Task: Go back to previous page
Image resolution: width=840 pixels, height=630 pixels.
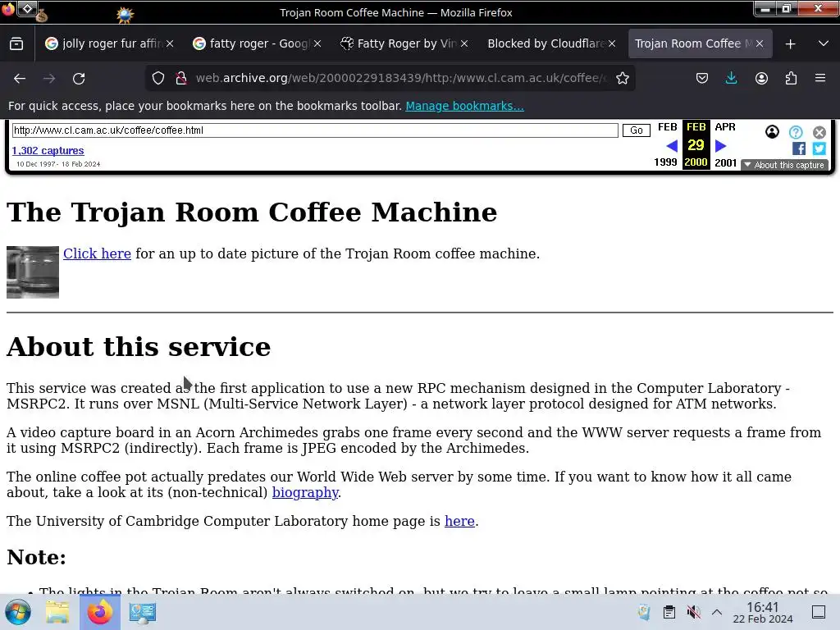Action: pos(20,78)
